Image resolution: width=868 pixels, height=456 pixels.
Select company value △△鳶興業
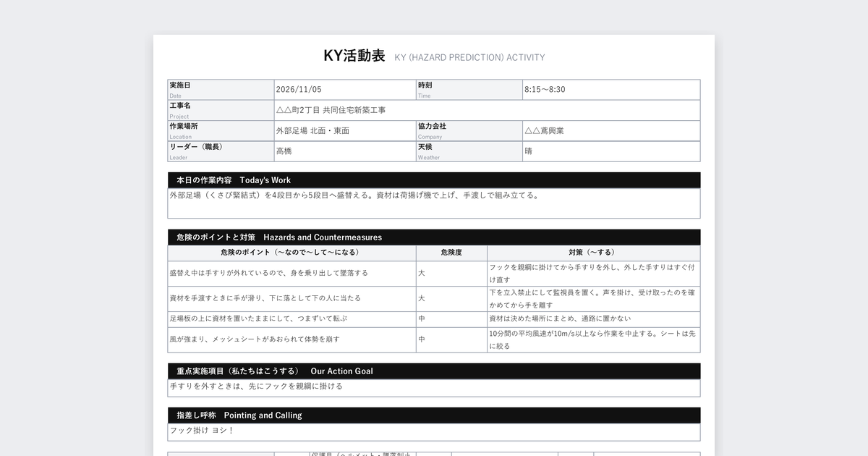click(545, 131)
